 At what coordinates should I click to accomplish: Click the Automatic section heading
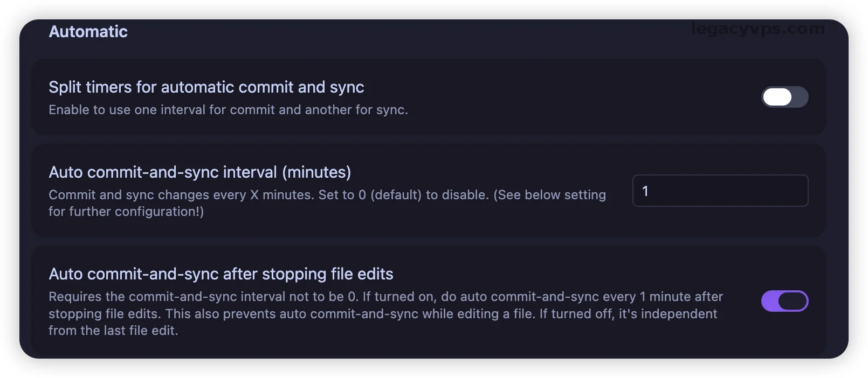click(x=88, y=32)
